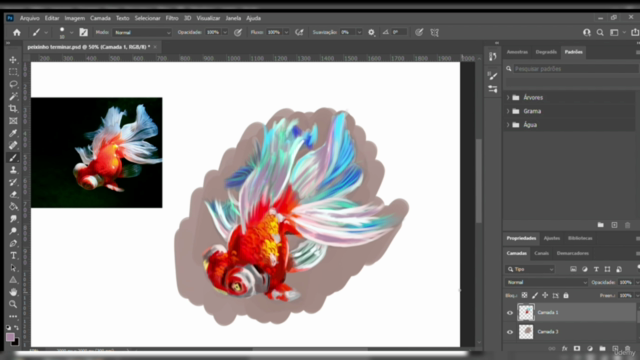Select the Dodge tool
640x360 pixels.
(13, 231)
